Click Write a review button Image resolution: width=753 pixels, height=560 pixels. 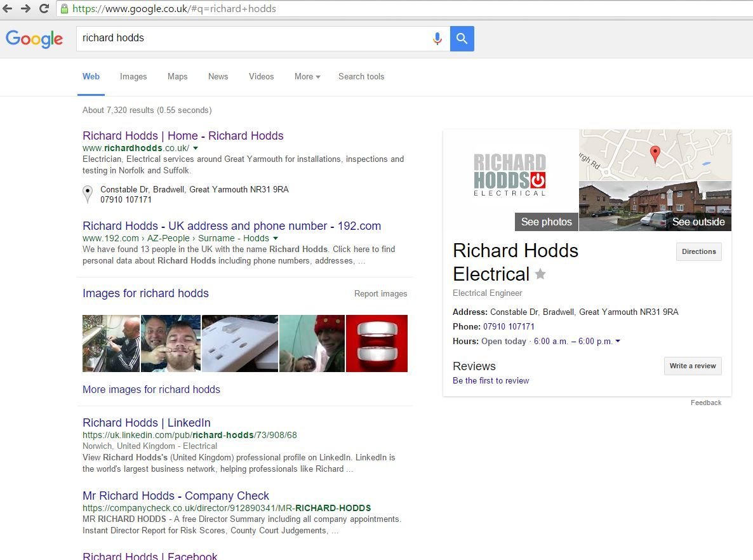click(x=693, y=366)
